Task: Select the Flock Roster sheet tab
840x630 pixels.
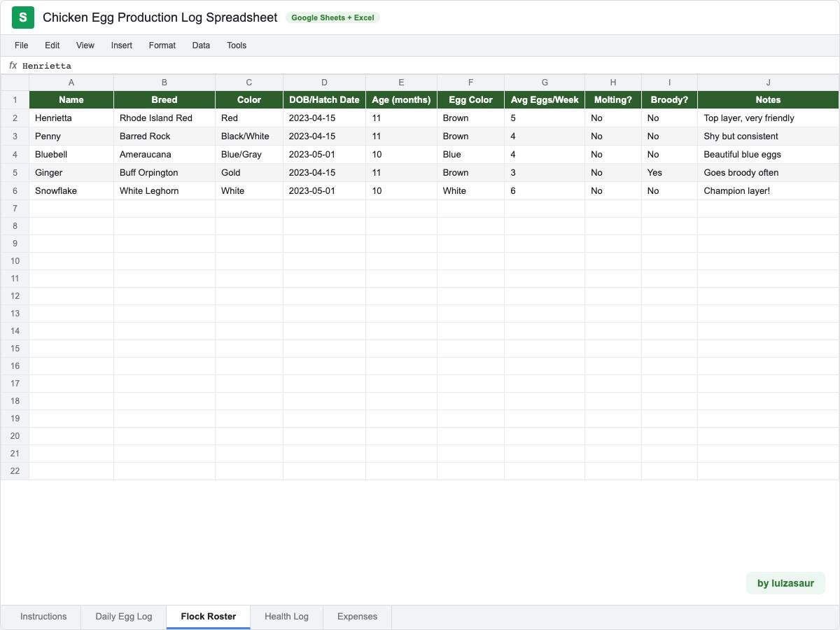Action: (x=209, y=617)
